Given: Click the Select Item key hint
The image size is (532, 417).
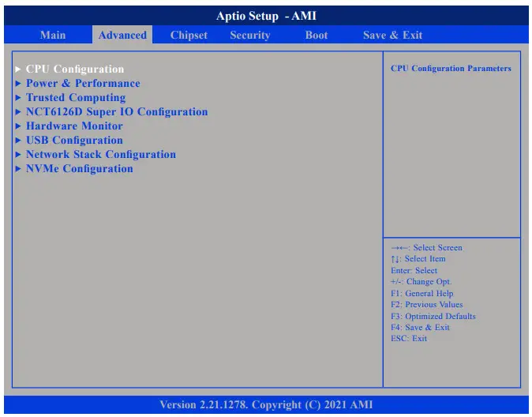Looking at the screenshot, I should [x=418, y=259].
